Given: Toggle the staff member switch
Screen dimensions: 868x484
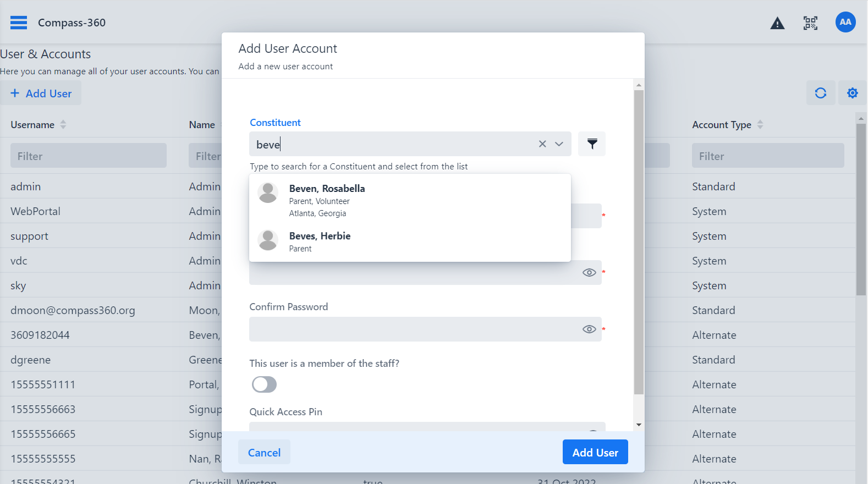Looking at the screenshot, I should click(x=264, y=384).
